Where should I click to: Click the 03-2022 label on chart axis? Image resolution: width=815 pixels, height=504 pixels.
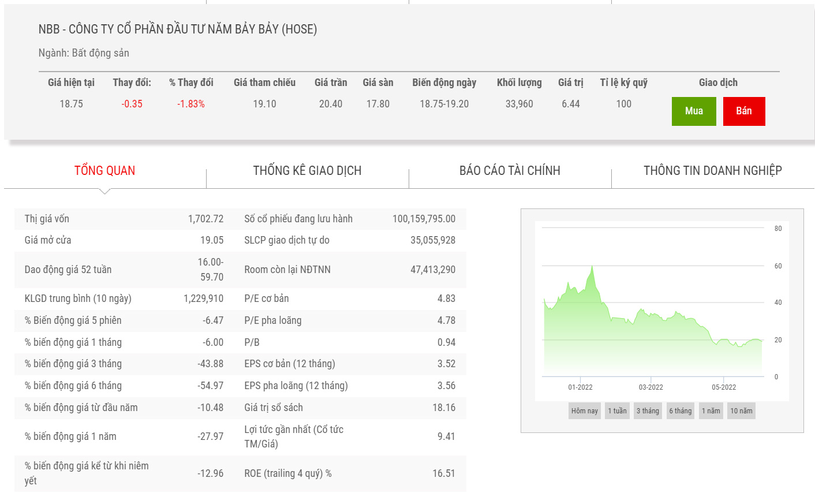[x=650, y=387]
